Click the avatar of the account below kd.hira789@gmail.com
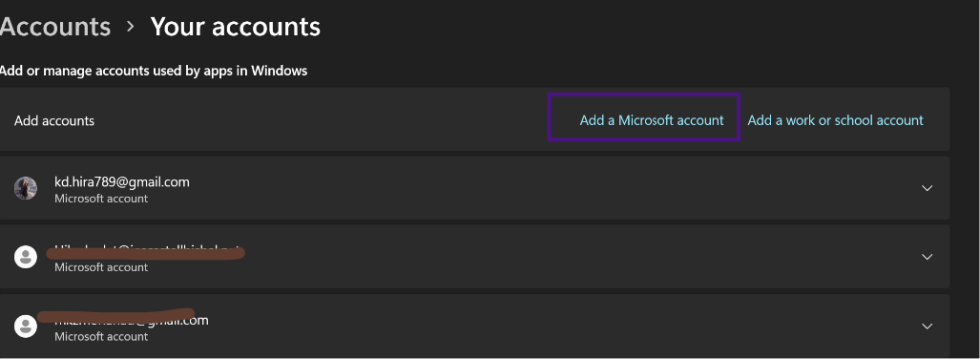This screenshot has width=980, height=359. (x=26, y=257)
